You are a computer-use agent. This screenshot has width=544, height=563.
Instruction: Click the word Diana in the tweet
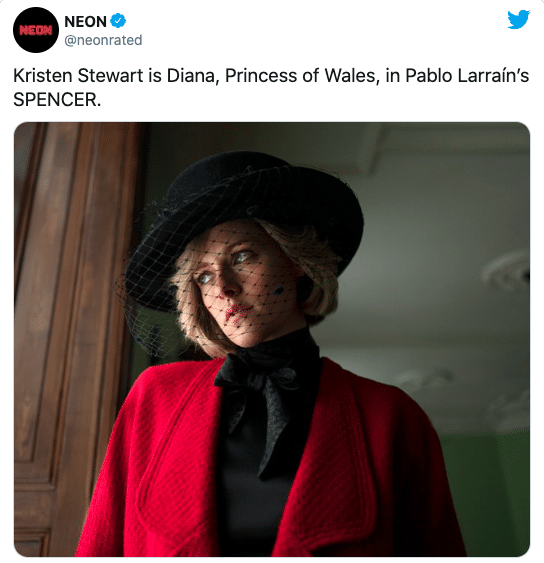point(190,76)
